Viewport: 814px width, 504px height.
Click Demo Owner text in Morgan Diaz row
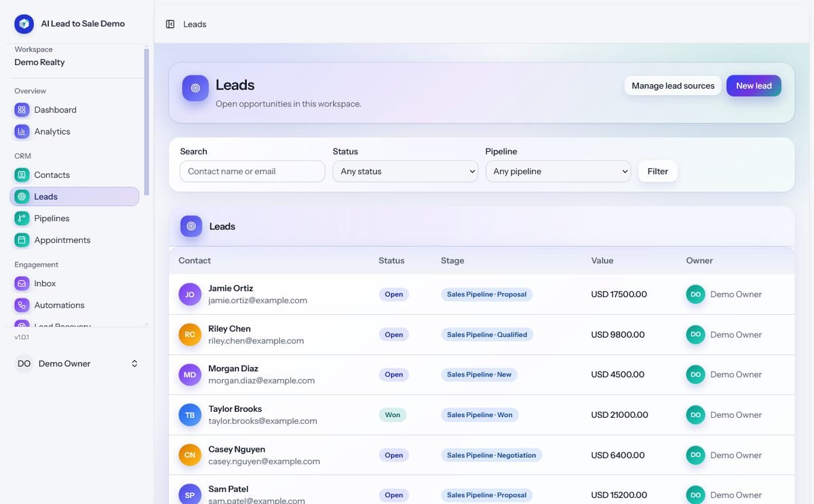click(x=736, y=374)
